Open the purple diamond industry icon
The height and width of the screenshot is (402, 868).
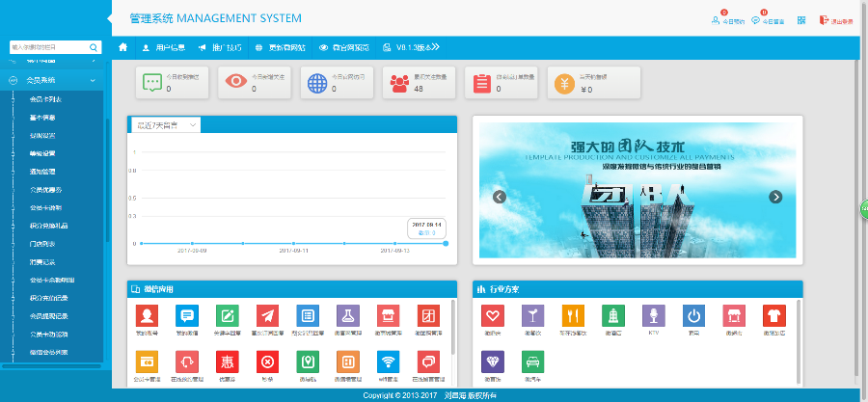coord(493,362)
